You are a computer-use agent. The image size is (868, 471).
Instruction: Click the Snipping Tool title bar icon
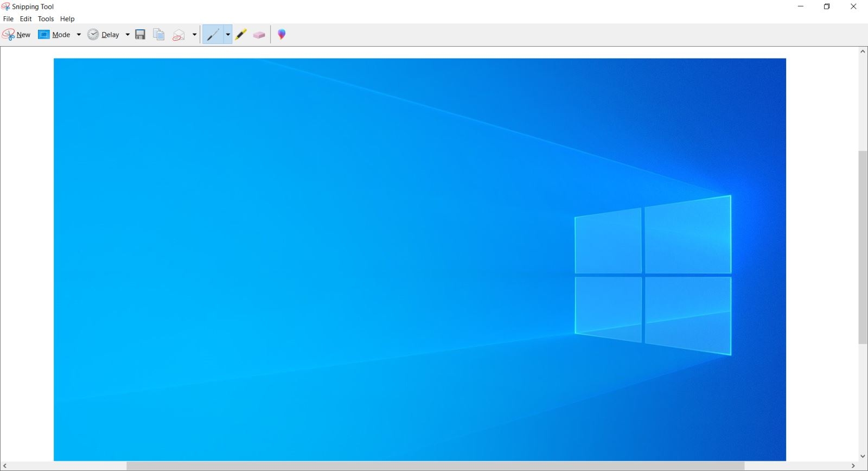click(x=5, y=7)
